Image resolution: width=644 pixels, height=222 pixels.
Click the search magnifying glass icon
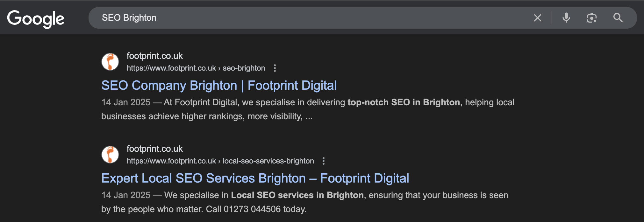point(618,18)
